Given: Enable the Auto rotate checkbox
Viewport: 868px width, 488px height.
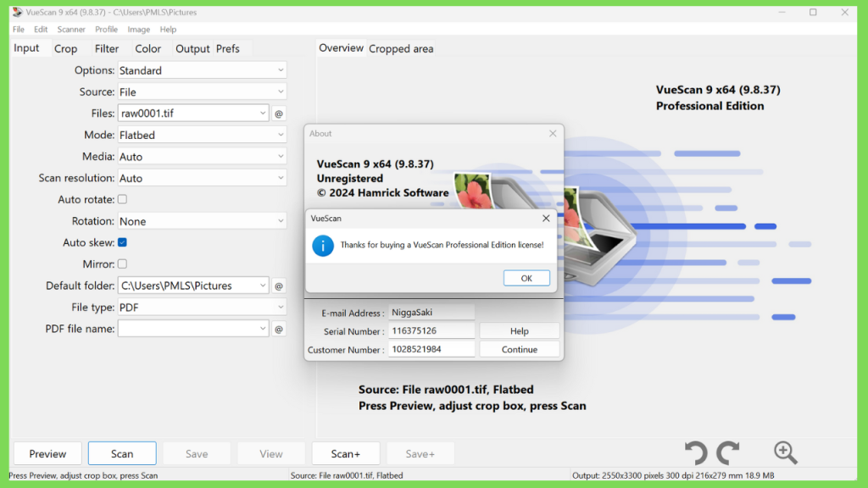Looking at the screenshot, I should click(122, 199).
